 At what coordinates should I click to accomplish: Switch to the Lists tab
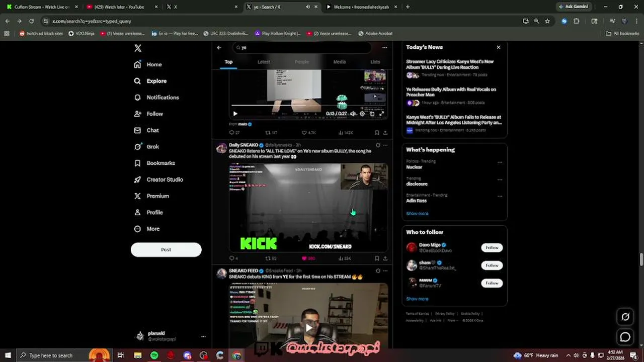pyautogui.click(x=375, y=62)
